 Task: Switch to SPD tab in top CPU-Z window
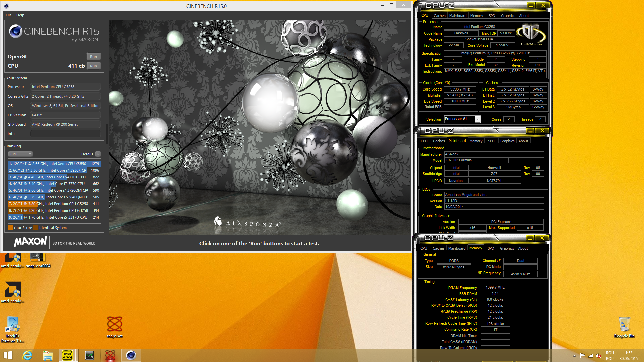click(492, 16)
